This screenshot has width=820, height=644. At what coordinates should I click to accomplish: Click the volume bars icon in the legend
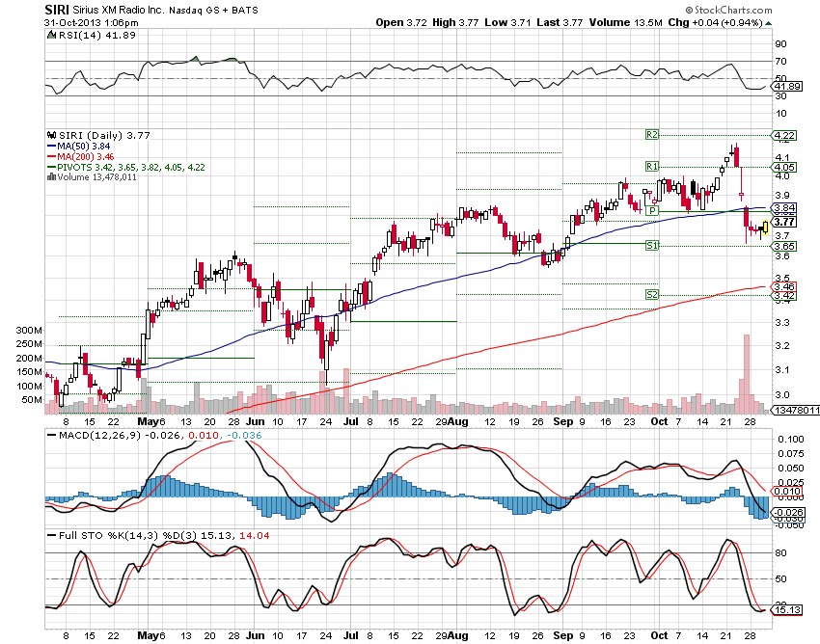[x=51, y=176]
